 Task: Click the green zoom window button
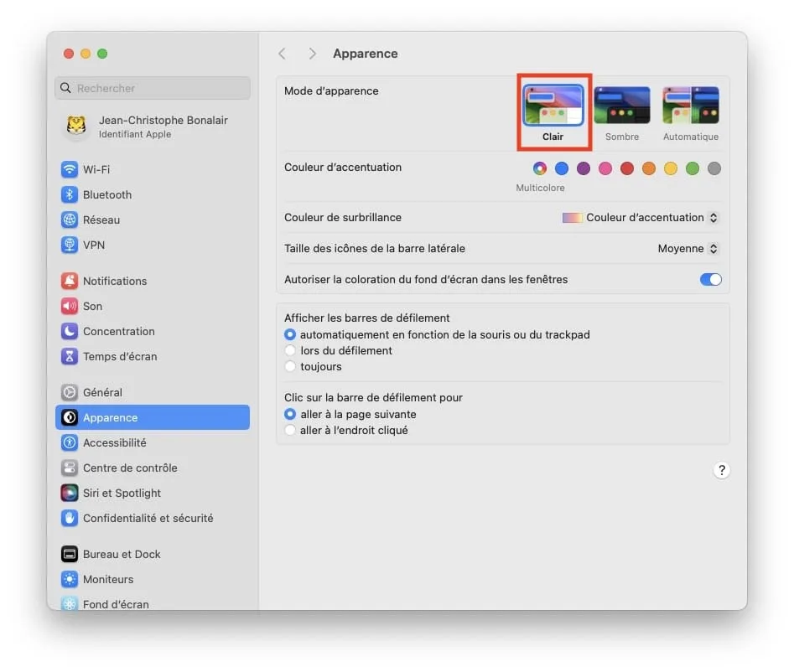(x=102, y=54)
